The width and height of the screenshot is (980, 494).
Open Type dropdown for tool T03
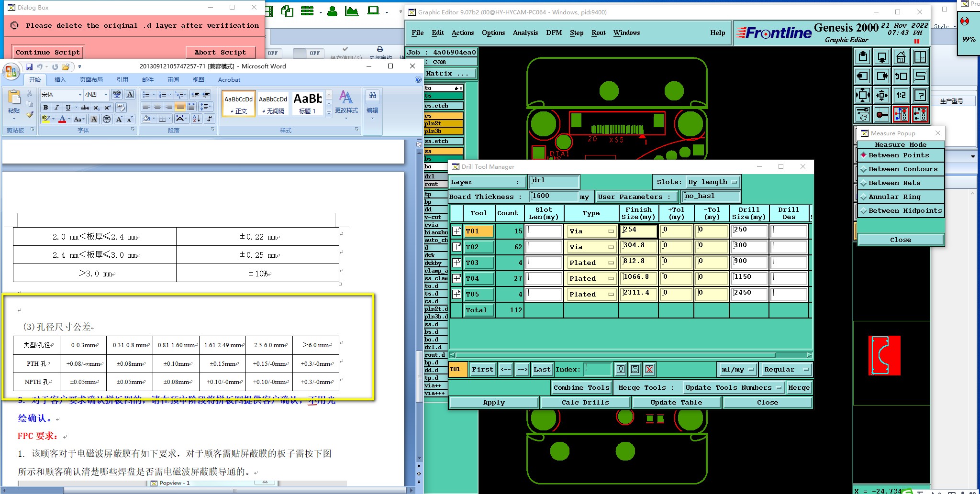coord(591,263)
